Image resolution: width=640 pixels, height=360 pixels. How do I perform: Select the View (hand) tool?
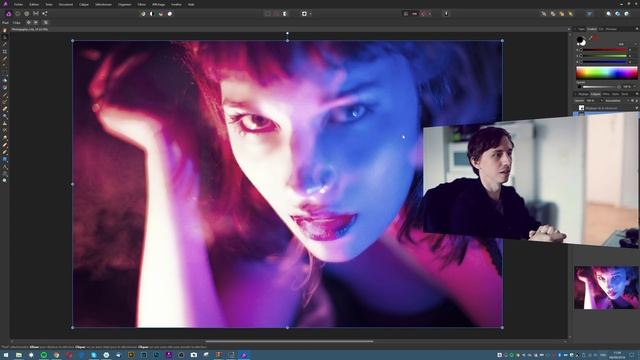[5, 31]
